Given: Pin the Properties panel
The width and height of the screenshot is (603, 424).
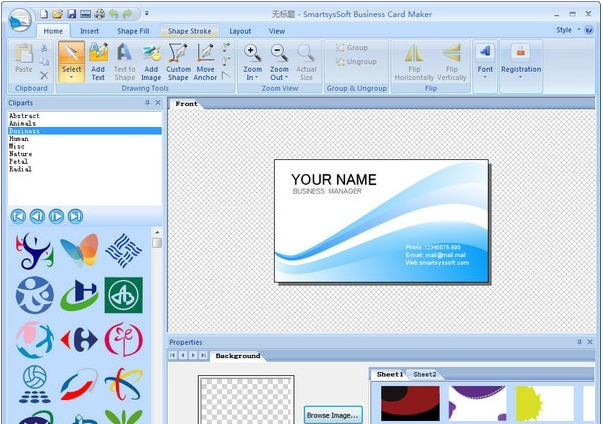Looking at the screenshot, I should [x=580, y=342].
